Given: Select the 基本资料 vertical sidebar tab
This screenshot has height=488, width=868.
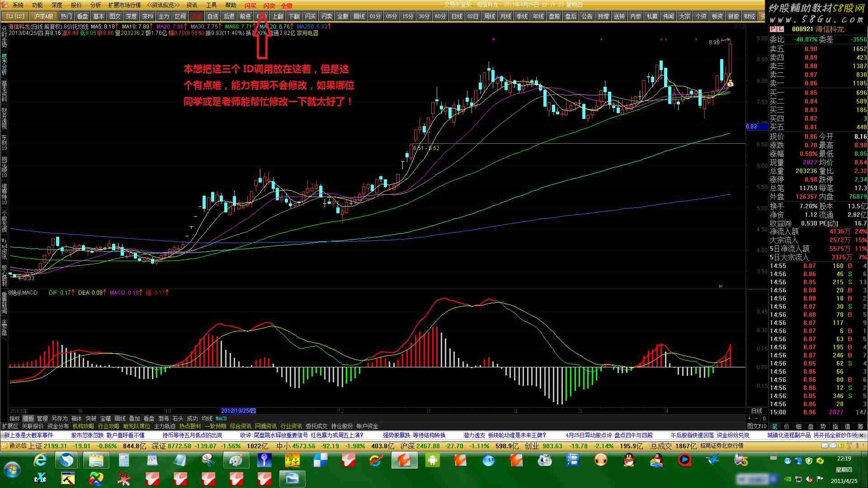Looking at the screenshot, I should 4,91.
